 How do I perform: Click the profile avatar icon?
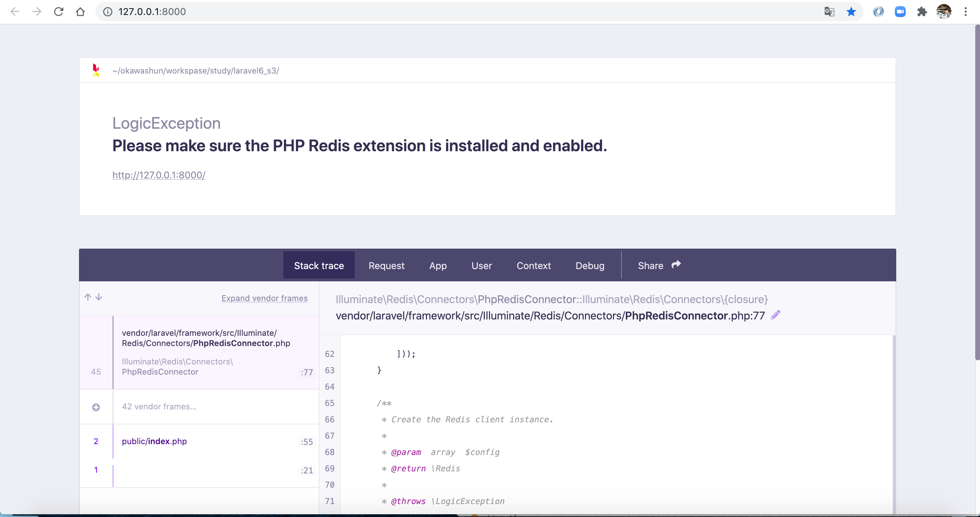click(x=944, y=12)
